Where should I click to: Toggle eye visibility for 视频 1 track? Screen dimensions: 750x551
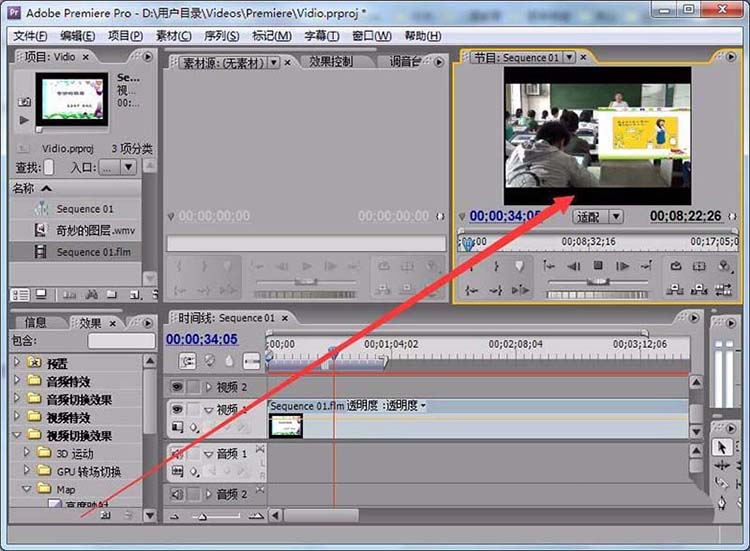click(177, 409)
